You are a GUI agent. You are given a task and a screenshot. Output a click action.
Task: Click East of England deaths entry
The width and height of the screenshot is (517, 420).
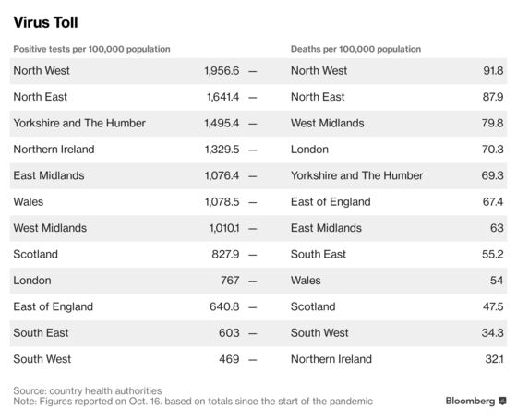[331, 202]
